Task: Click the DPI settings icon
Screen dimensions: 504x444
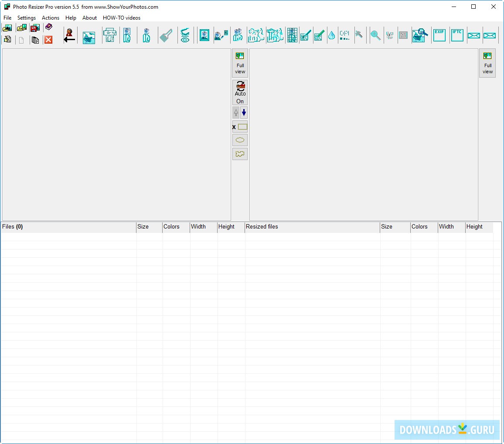Action: pyautogui.click(x=344, y=35)
